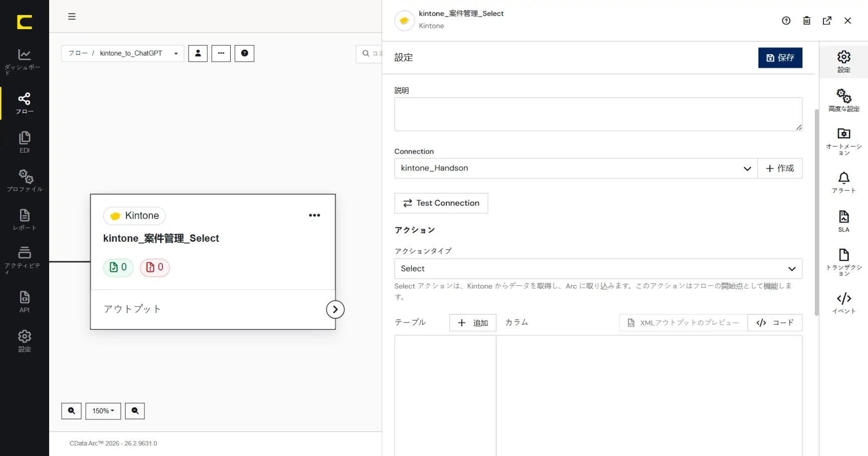Click the CData Arc version footer text
Image resolution: width=868 pixels, height=456 pixels.
[113, 443]
